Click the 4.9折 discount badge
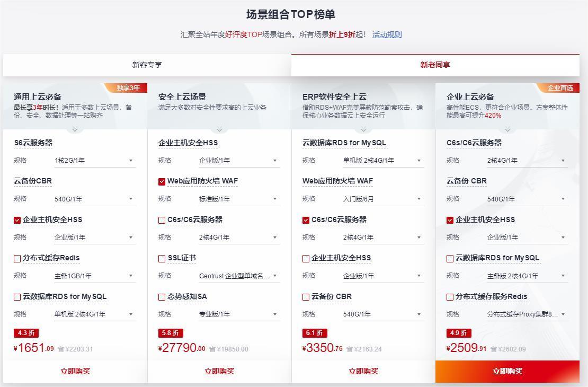 459,333
